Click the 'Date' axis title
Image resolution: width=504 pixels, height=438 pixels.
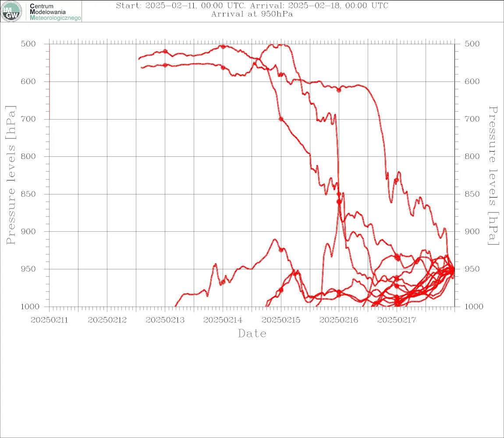[252, 333]
